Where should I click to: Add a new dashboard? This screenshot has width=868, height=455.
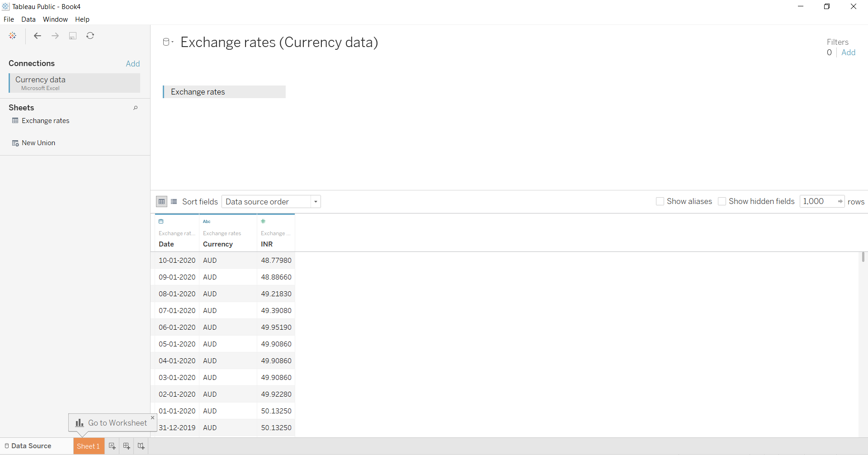pyautogui.click(x=127, y=446)
